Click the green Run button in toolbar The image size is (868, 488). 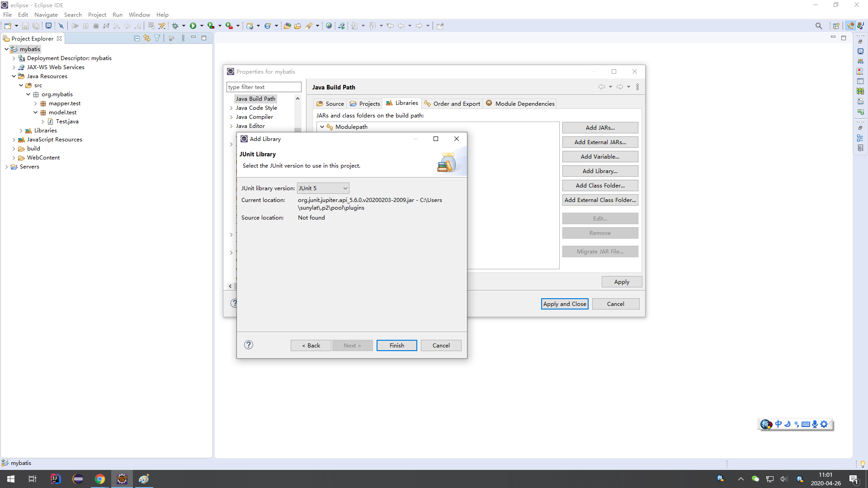[193, 26]
